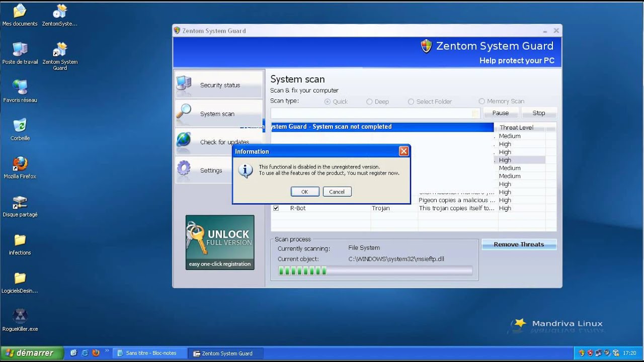This screenshot has height=362, width=644.
Task: Launch Firefox from quick launch bar
Action: [x=96, y=353]
